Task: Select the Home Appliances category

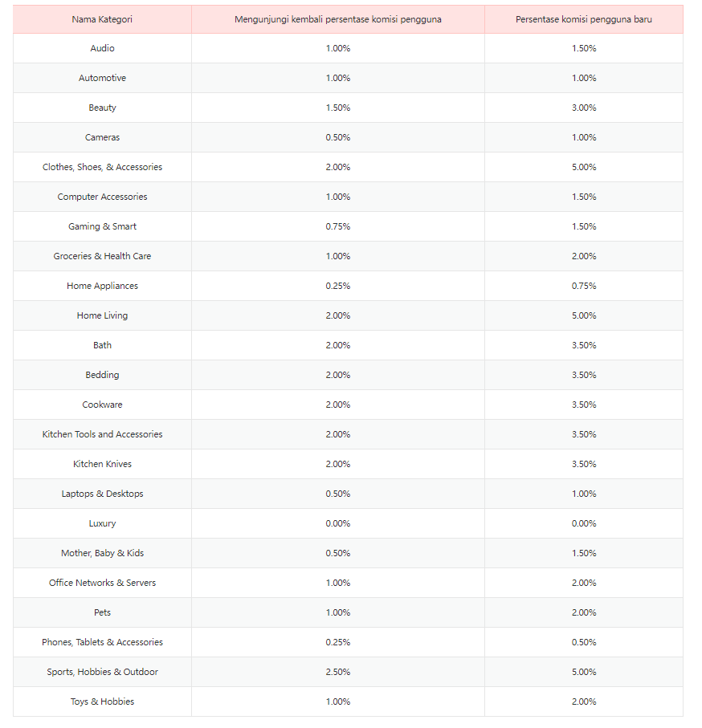Action: click(x=102, y=287)
